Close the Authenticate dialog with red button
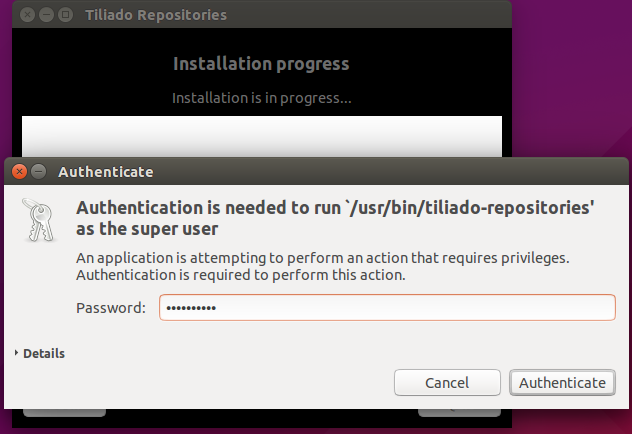The width and height of the screenshot is (632, 434). 19,172
